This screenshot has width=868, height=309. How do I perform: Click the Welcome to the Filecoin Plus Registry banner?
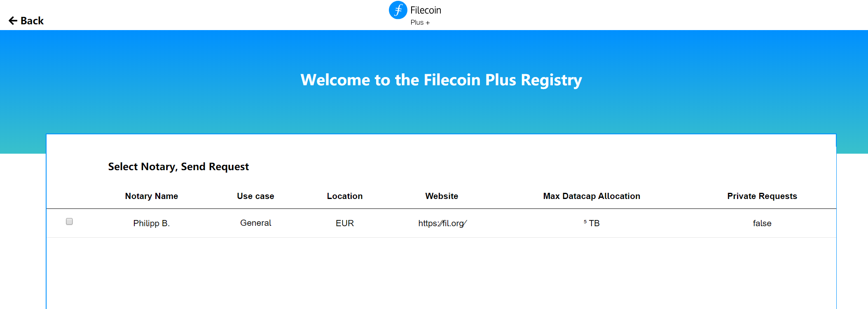(441, 80)
